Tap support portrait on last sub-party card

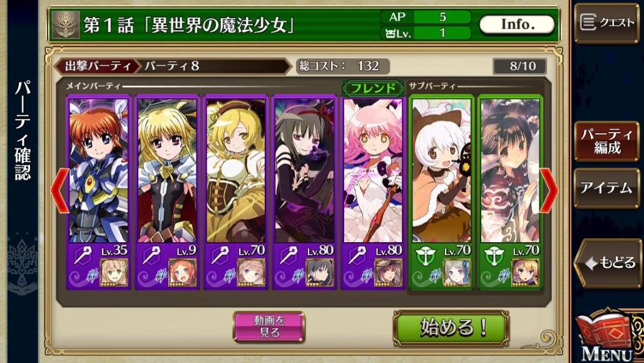coord(525,272)
